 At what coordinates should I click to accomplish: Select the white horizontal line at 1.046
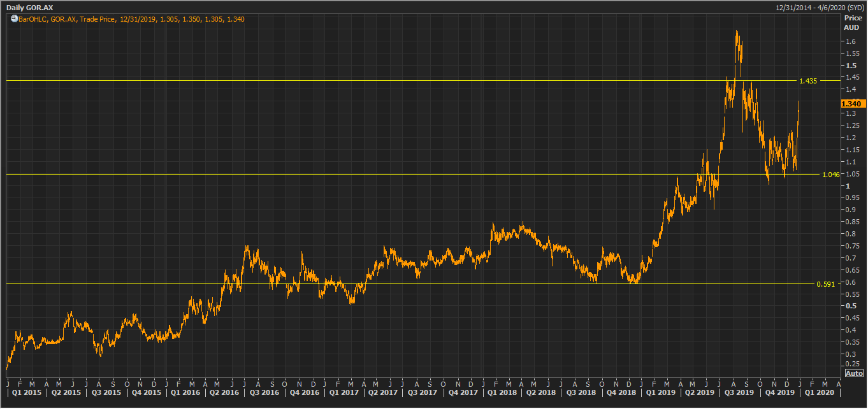413,174
